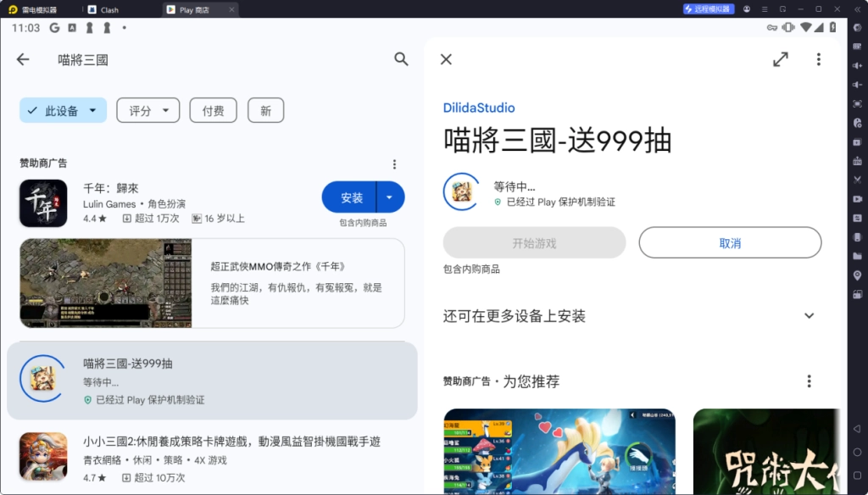Toggle the 付费 paid filter chip
This screenshot has width=868, height=495.
tap(213, 111)
